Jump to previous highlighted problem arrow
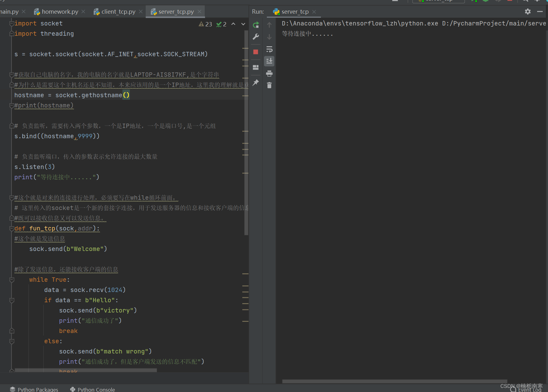 point(233,24)
